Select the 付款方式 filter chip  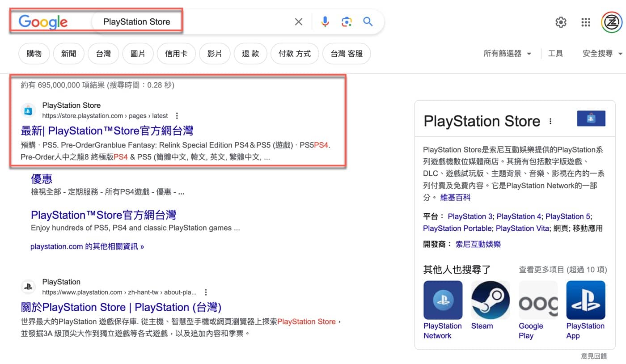coord(295,54)
